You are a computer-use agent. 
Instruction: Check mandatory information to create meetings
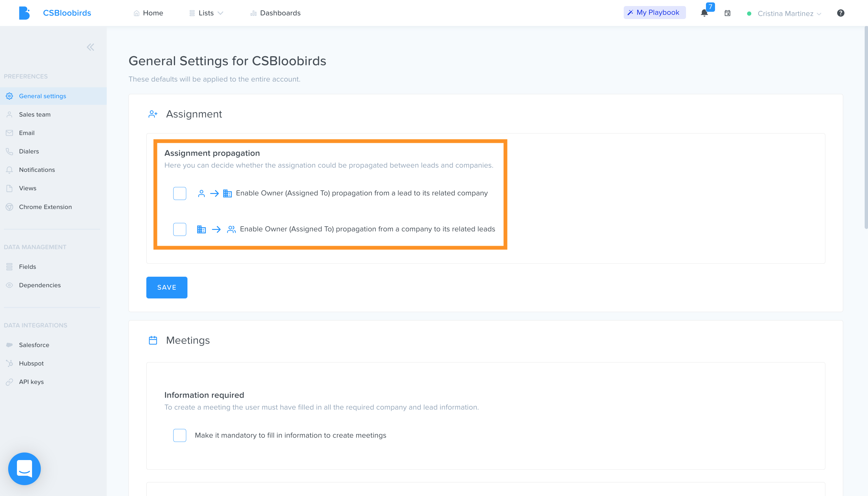[180, 435]
